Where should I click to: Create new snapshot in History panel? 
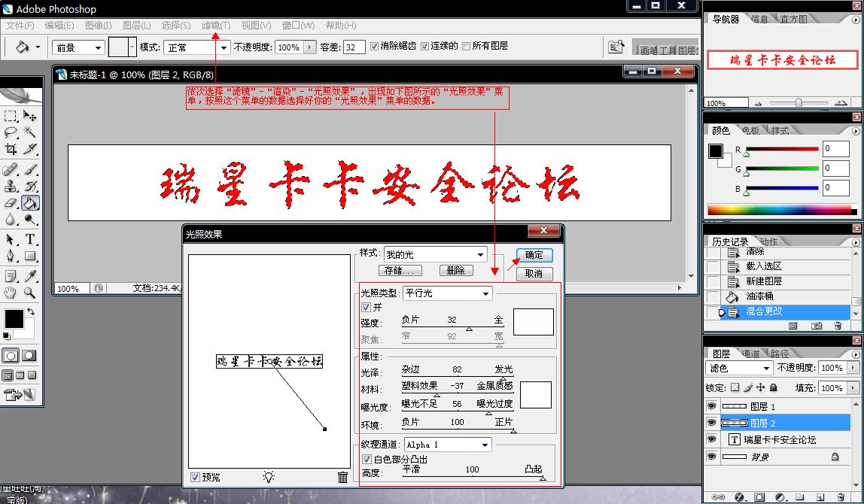(x=816, y=326)
